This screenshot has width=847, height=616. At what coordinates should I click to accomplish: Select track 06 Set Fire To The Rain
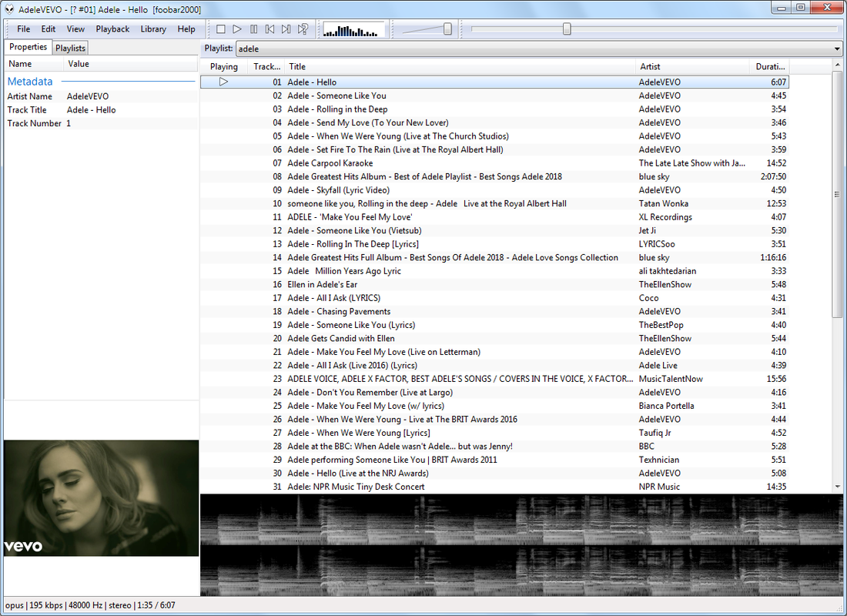pyautogui.click(x=494, y=149)
